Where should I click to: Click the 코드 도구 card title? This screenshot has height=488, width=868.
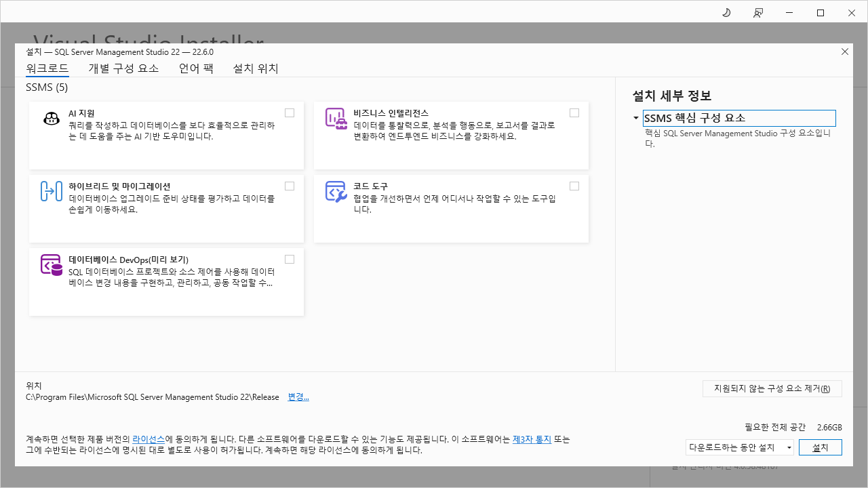(x=370, y=186)
